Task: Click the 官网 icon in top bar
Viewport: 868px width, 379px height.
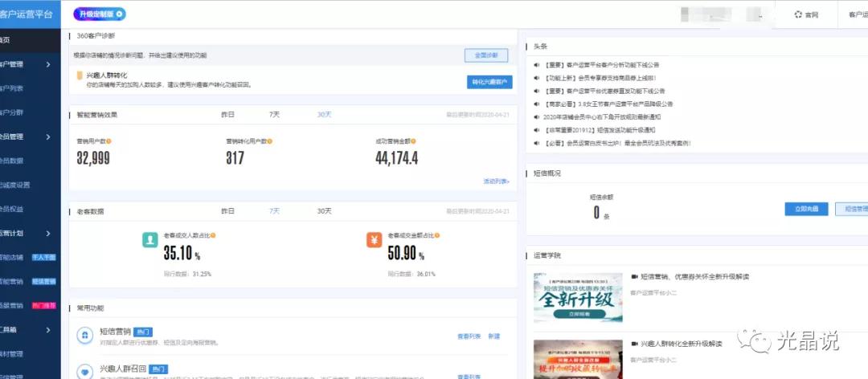Action: [798, 15]
